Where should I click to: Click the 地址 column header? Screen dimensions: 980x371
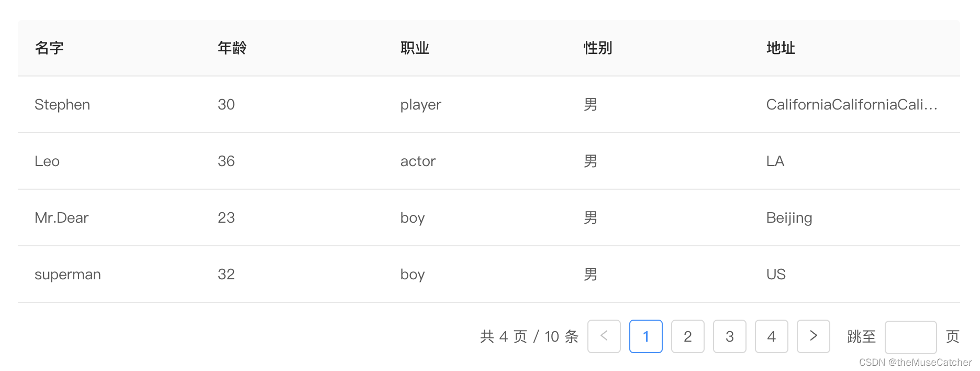pos(780,48)
